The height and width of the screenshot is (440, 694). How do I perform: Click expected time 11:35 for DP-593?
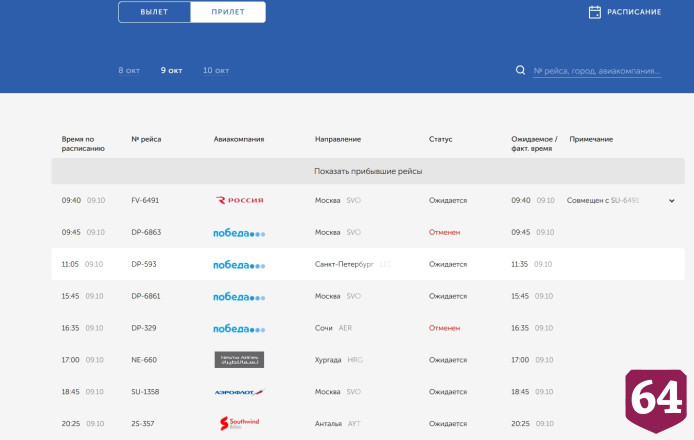(520, 264)
